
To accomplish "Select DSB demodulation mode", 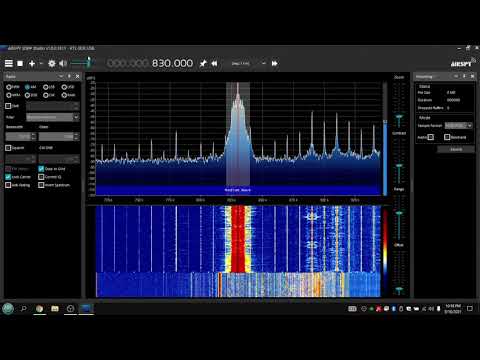I will [31, 95].
